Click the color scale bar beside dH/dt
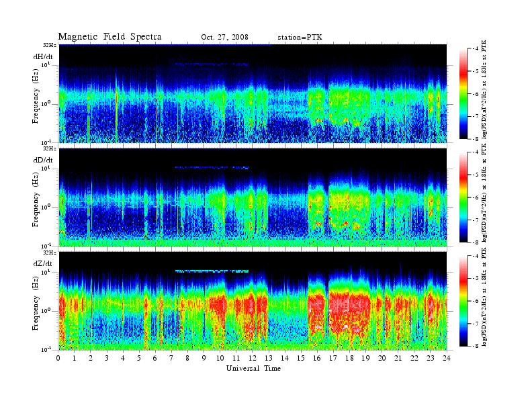The image size is (532, 411). tap(463, 94)
